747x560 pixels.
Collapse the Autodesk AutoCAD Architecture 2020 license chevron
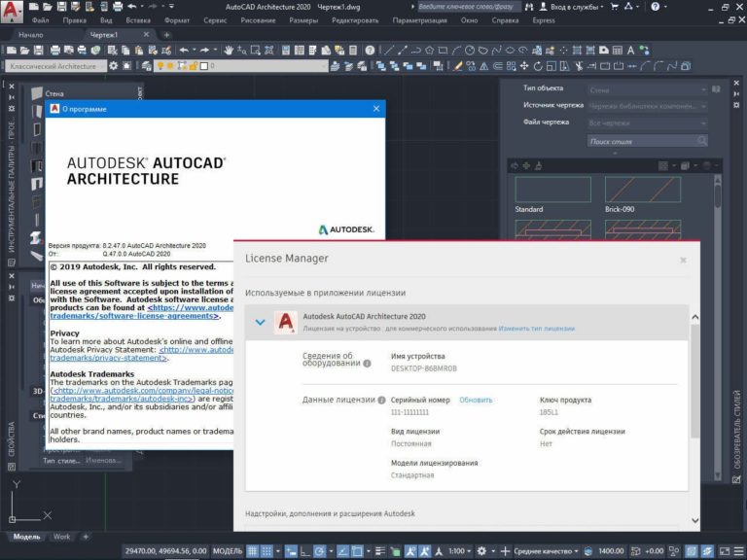click(x=260, y=323)
